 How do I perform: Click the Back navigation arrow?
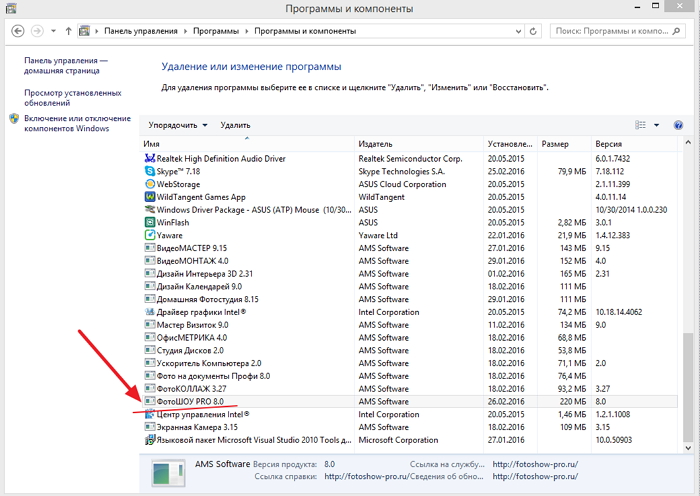pyautogui.click(x=17, y=31)
